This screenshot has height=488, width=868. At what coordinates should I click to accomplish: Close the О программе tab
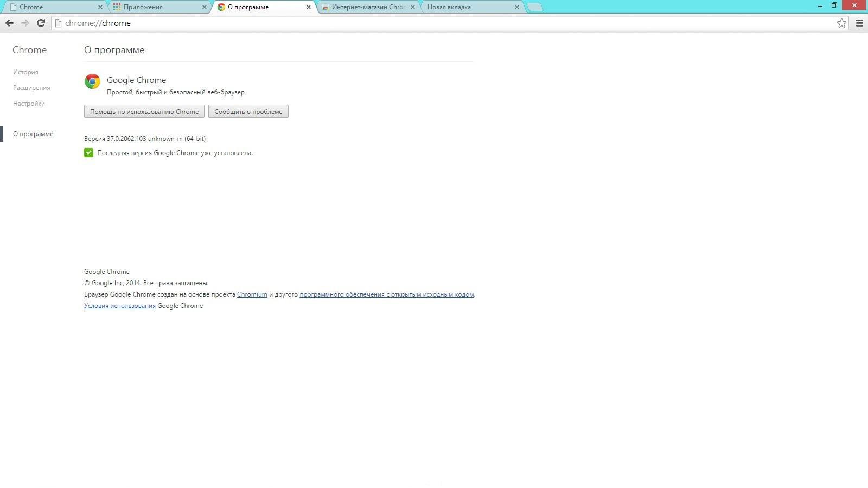tap(309, 7)
